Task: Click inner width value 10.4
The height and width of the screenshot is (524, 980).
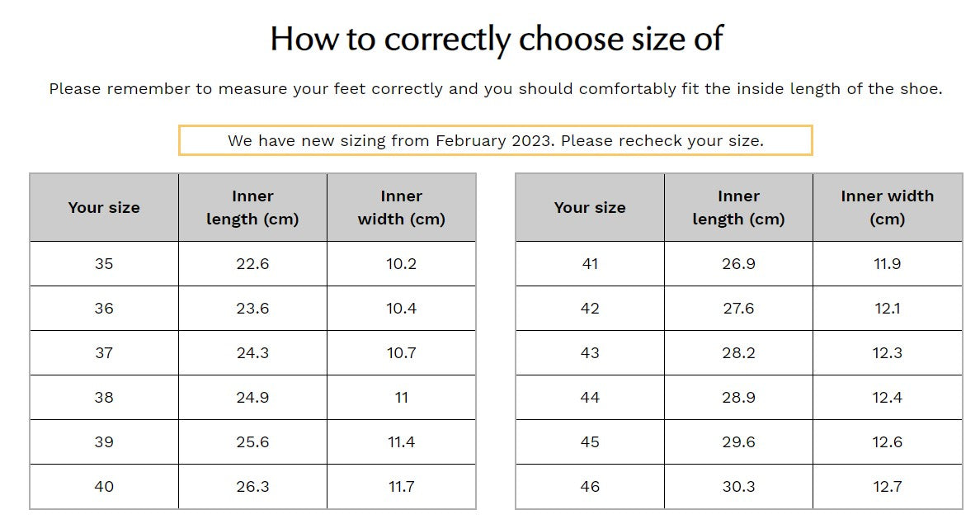Action: (x=402, y=309)
